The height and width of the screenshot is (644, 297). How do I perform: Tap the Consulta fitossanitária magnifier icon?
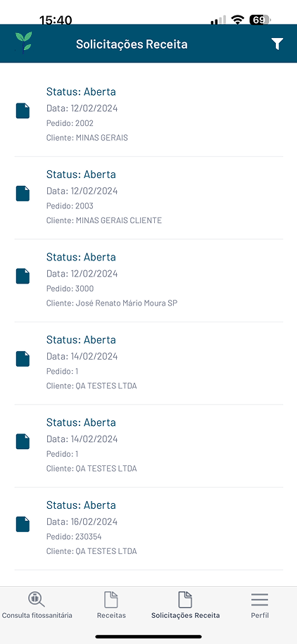click(37, 600)
